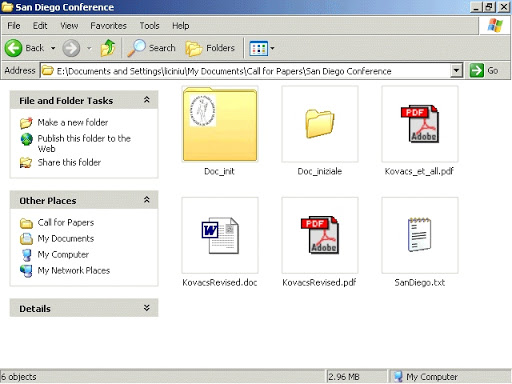Expand the Details panel
512x384 pixels.
click(147, 308)
